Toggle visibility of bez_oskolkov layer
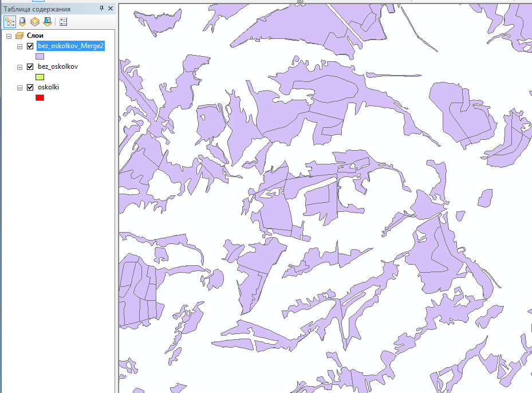The height and width of the screenshot is (393, 532). pyautogui.click(x=30, y=67)
